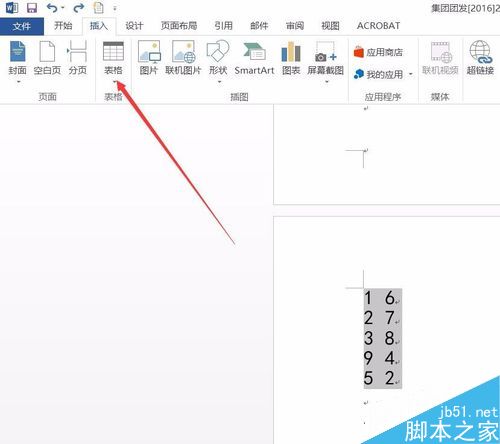The image size is (500, 444).
Task: Switch to the 设计 (Design) tab
Action: pos(134,26)
